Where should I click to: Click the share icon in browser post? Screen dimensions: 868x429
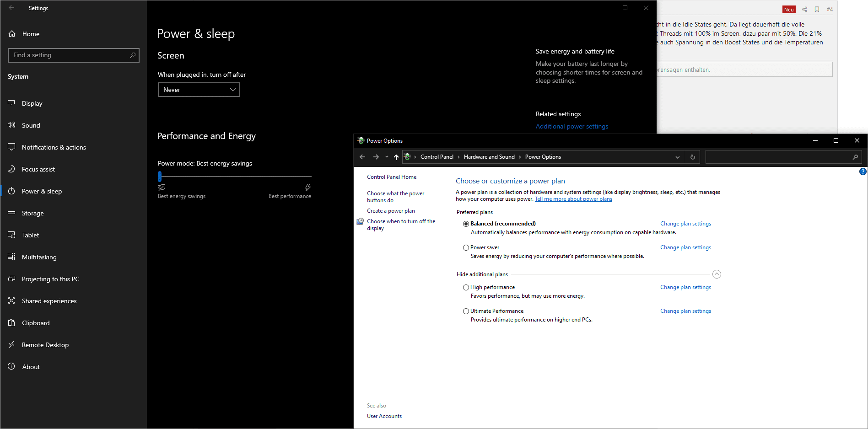pyautogui.click(x=804, y=9)
